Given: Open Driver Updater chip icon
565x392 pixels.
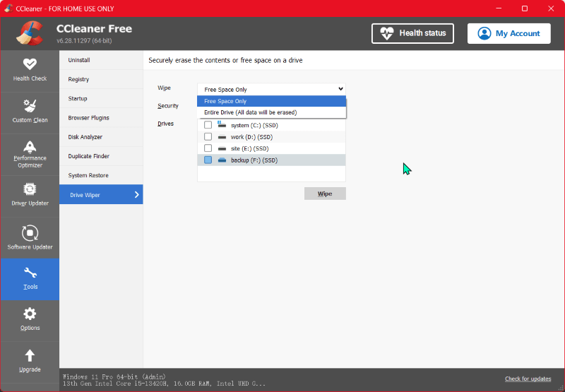Looking at the screenshot, I should click(30, 189).
